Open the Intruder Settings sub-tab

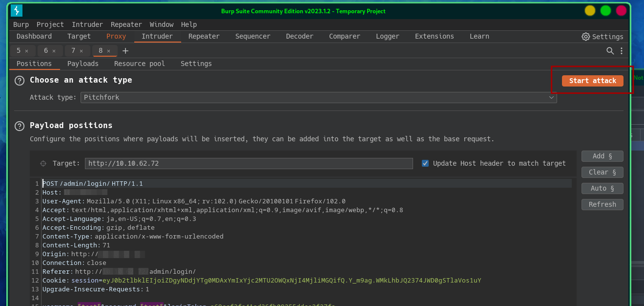tap(196, 64)
